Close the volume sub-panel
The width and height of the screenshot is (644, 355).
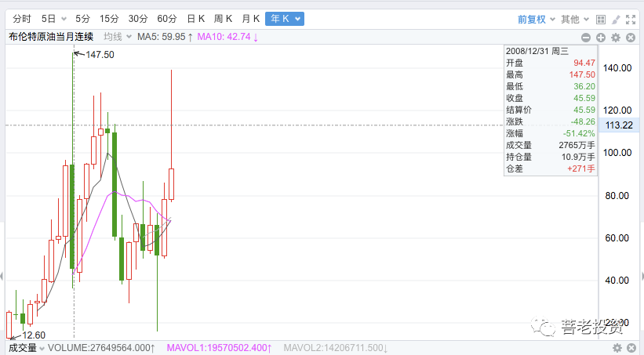(x=630, y=347)
